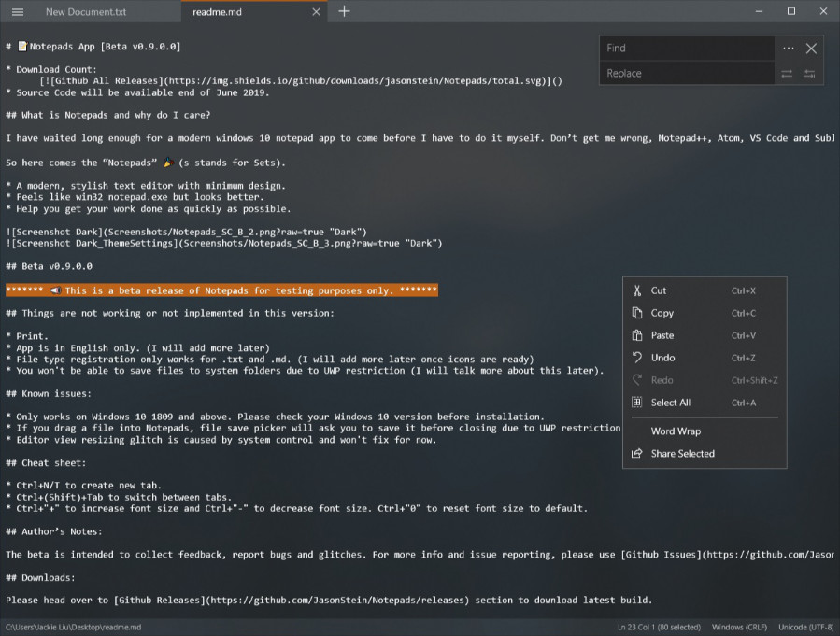The image size is (840, 636).
Task: Open the Windows (CRLF) line ending selector
Action: point(739,628)
